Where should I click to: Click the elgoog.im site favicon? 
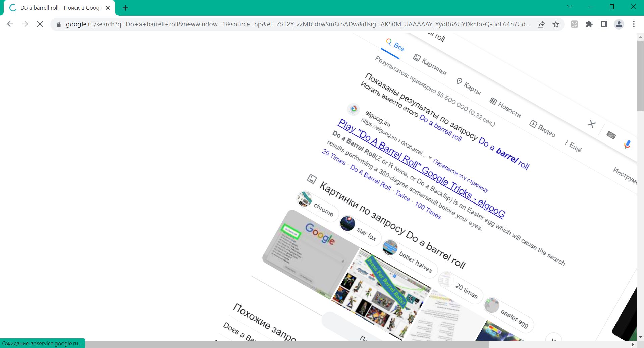[353, 109]
